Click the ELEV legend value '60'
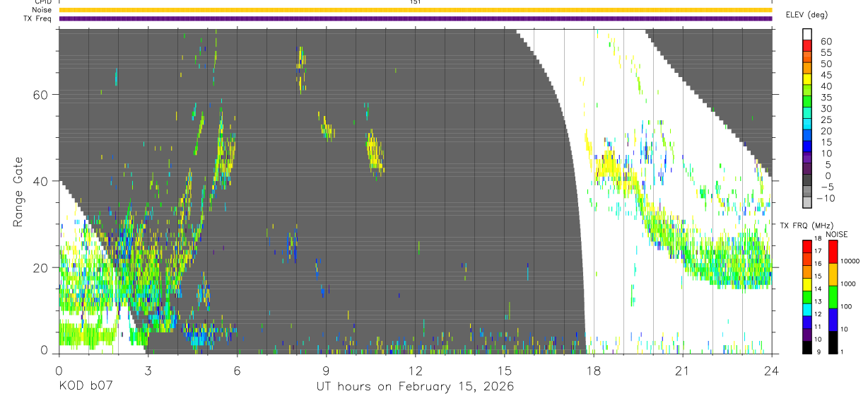Viewport: 868px width, 401px height. pos(826,42)
